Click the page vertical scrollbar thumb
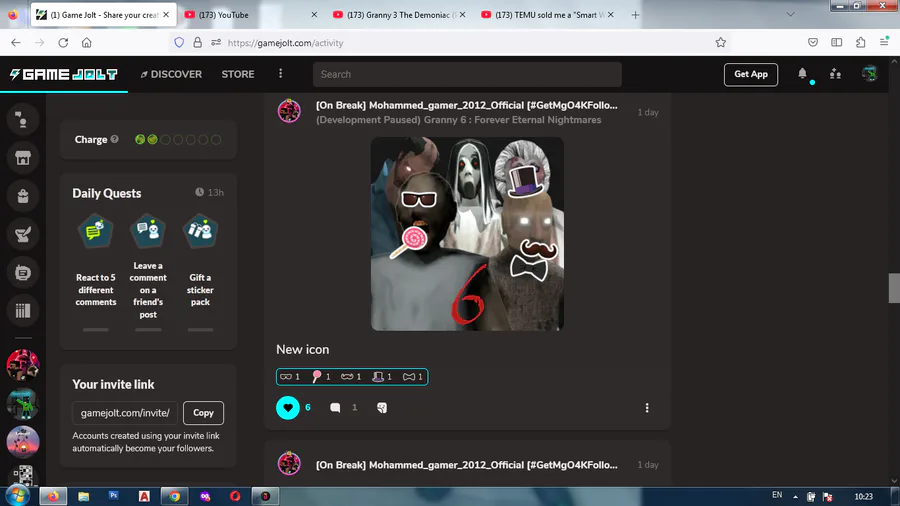 point(894,288)
